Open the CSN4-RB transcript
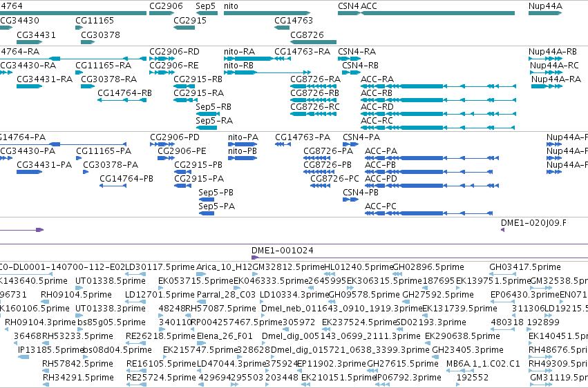Image resolution: width=588 pixels, height=388 pixels. [x=360, y=66]
